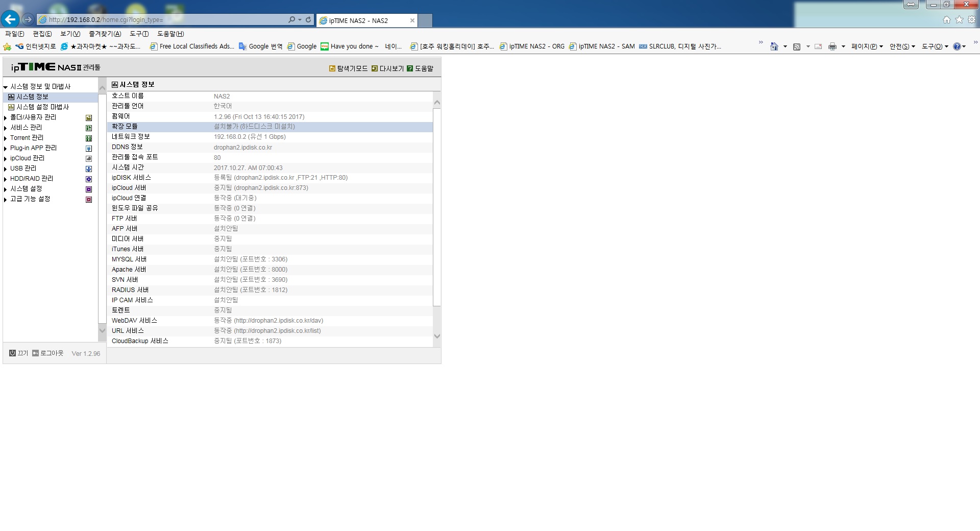Open the 파일(F) menu

14,34
